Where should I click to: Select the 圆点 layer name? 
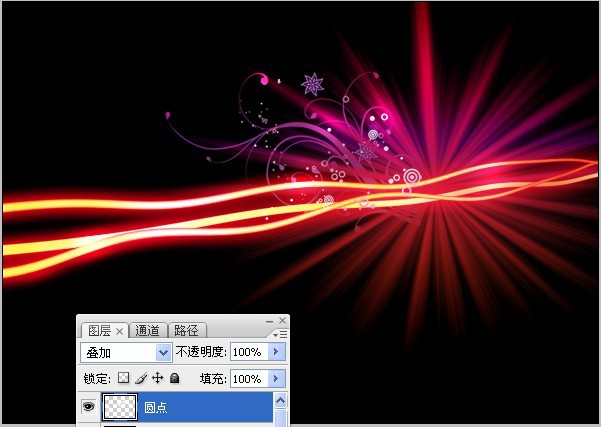(x=156, y=407)
